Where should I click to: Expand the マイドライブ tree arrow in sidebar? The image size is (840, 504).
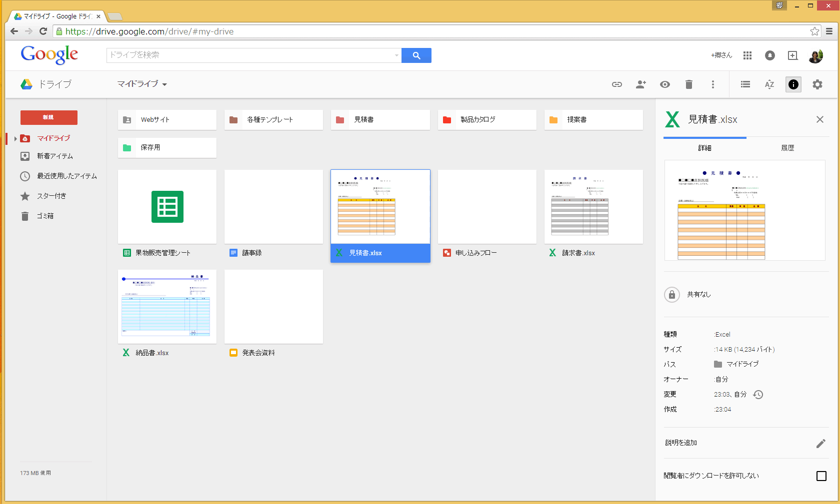(x=15, y=138)
